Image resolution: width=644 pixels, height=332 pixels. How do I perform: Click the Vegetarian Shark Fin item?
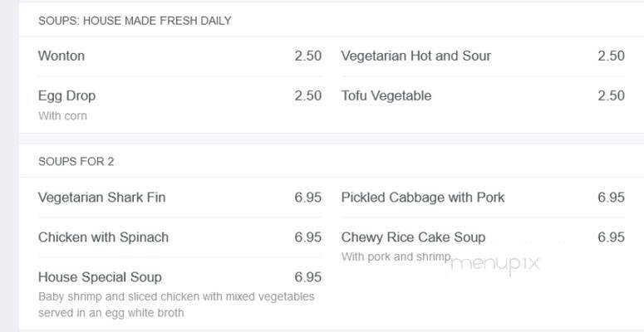point(101,198)
